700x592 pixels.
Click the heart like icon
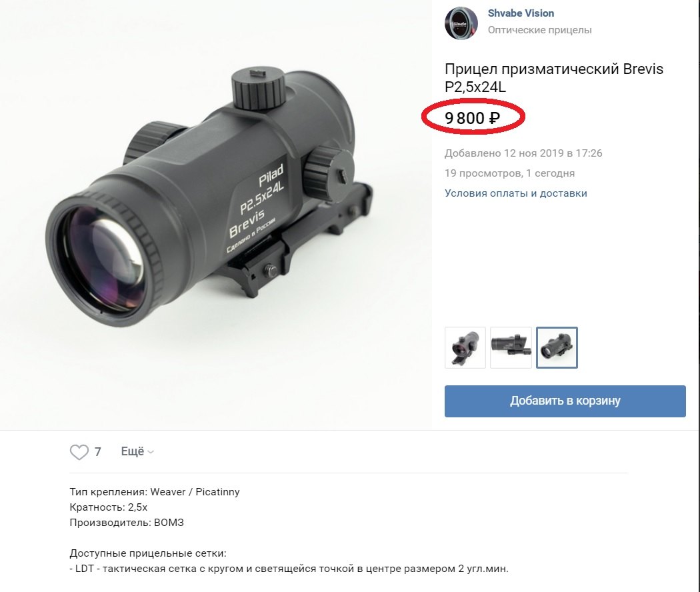click(79, 452)
